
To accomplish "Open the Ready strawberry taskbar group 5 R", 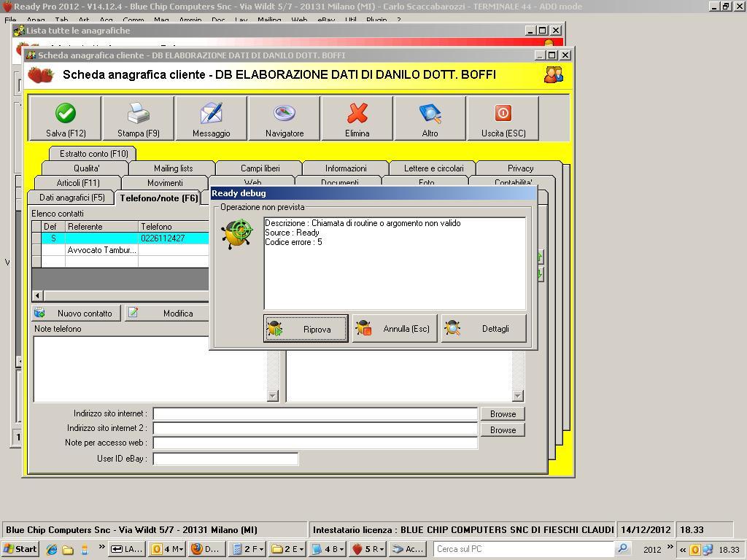I will pyautogui.click(x=368, y=549).
